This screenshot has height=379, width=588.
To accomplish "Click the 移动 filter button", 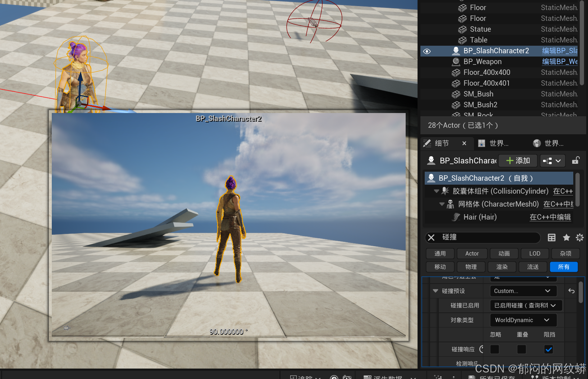I will (x=440, y=267).
